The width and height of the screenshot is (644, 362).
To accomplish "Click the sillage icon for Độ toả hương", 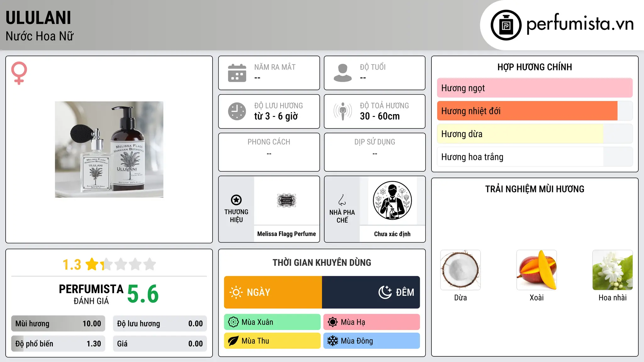I will 343,111.
